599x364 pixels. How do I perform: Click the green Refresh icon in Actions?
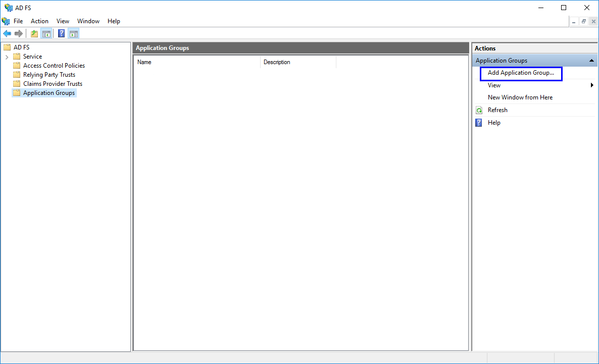tap(479, 110)
